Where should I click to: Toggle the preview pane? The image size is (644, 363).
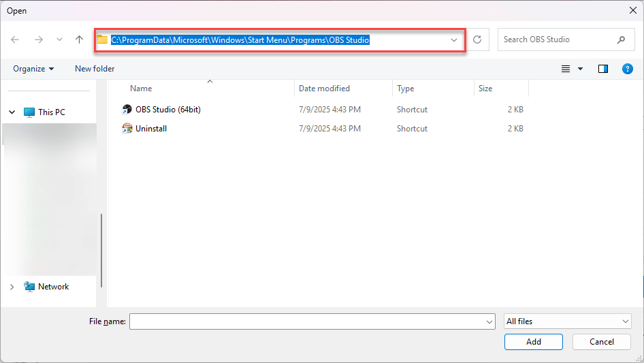pyautogui.click(x=603, y=69)
